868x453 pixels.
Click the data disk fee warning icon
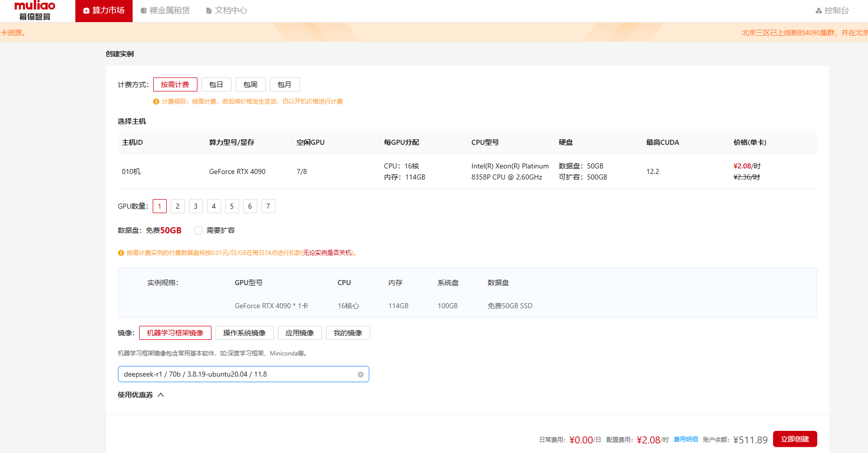[x=121, y=253]
